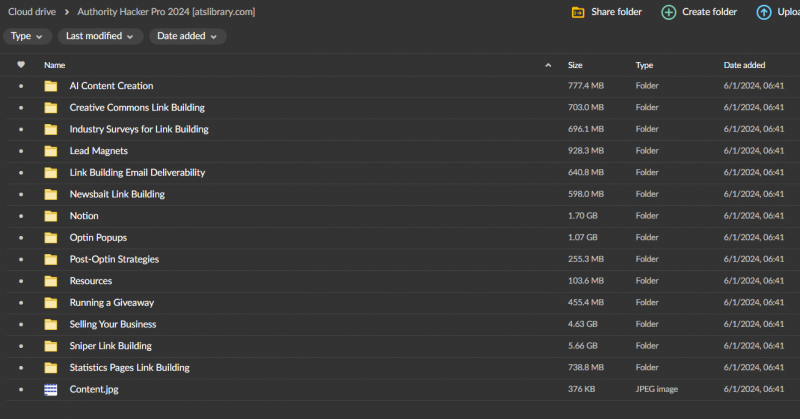Click the Resources folder icon

click(51, 281)
